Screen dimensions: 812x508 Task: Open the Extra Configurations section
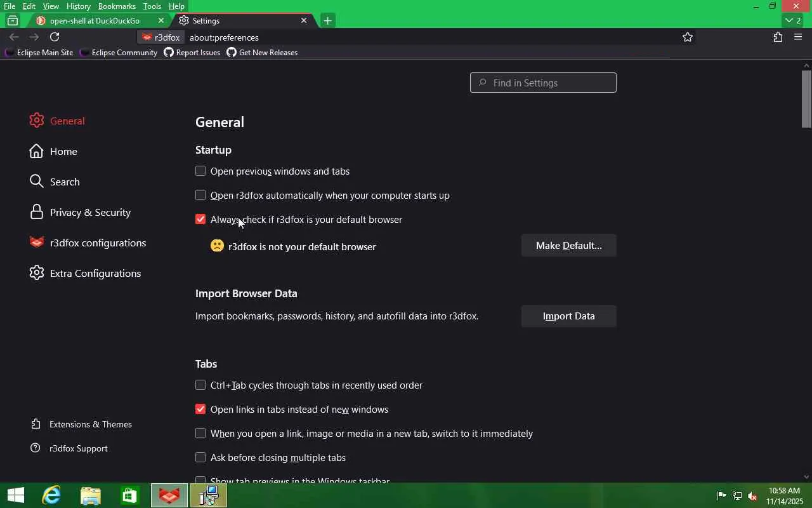coord(86,274)
